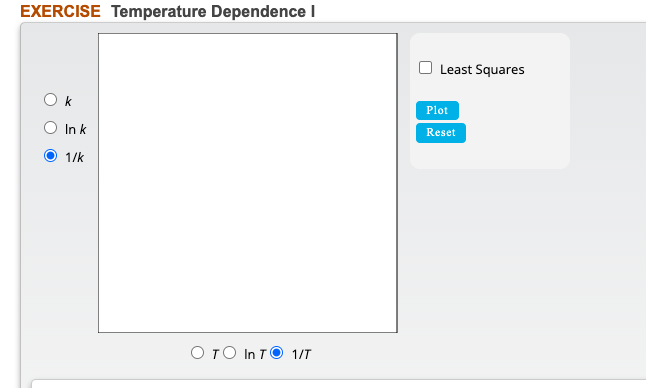This screenshot has width=646, height=388.
Task: Enable the Least Squares checkbox
Action: coord(425,68)
